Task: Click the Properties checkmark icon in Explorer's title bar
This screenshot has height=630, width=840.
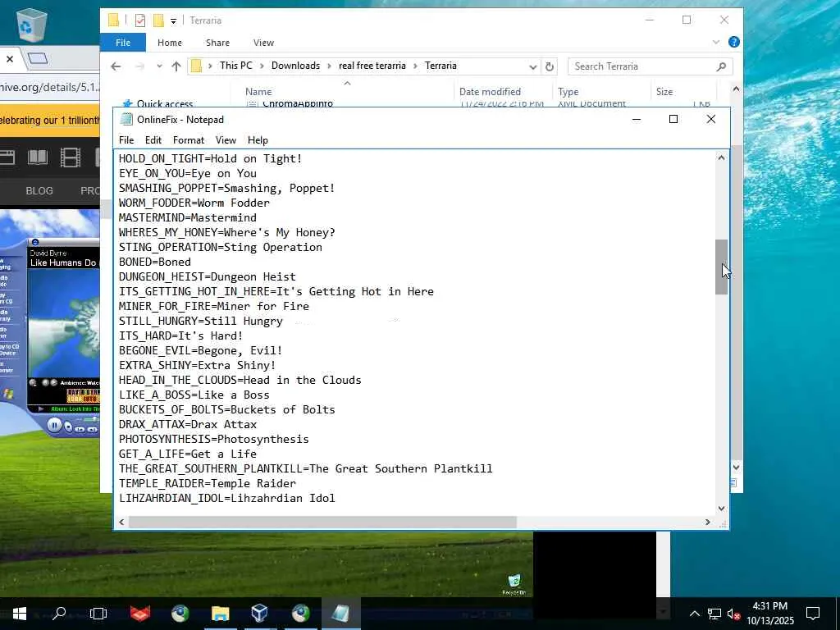Action: pyautogui.click(x=139, y=21)
